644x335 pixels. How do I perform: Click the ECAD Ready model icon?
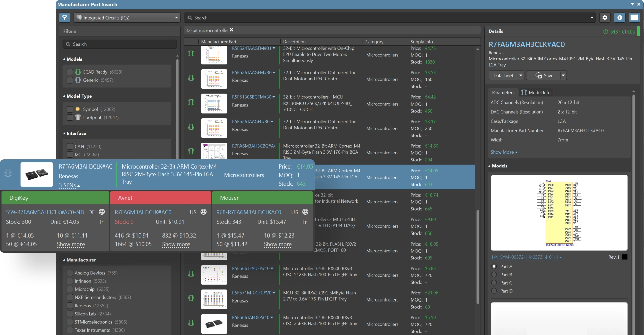coord(78,72)
